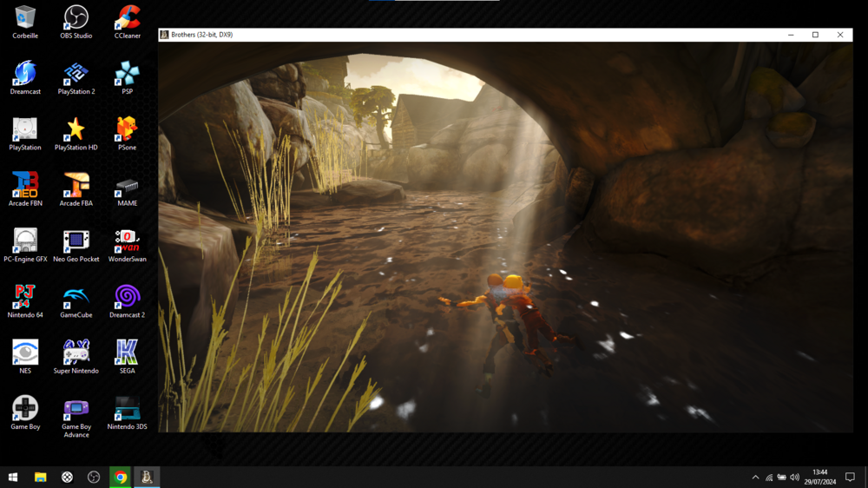Switch to Chrome in the taskbar
This screenshot has height=488, width=868.
(121, 477)
